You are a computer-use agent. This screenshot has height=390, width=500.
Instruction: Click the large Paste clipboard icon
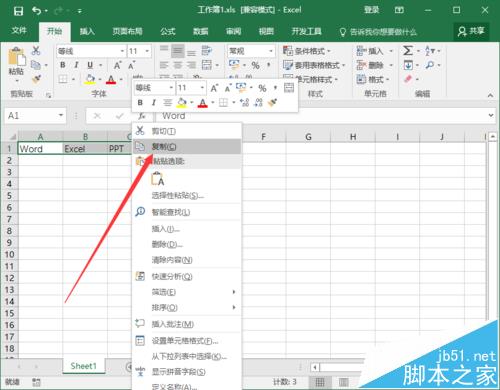coord(17,57)
